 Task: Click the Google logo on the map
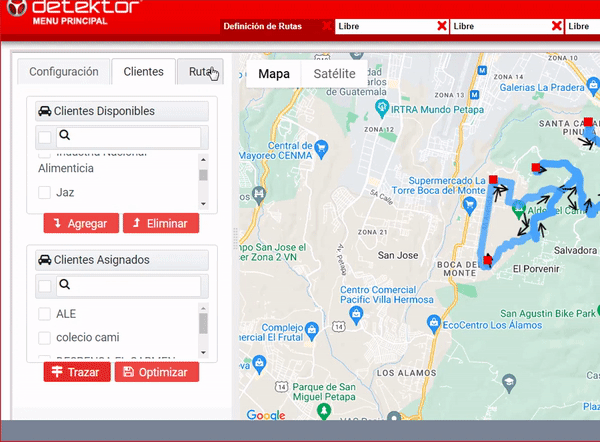(x=266, y=415)
